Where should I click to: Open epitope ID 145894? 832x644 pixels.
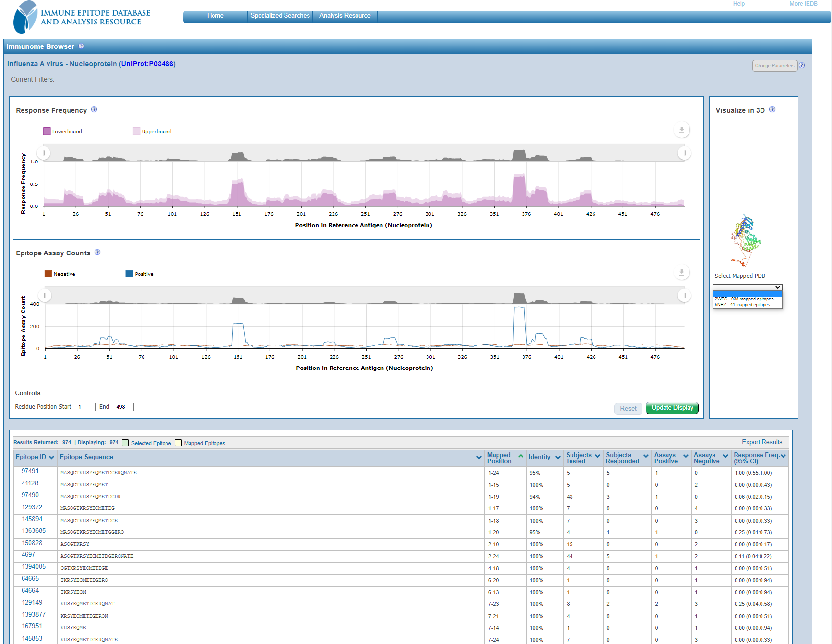[32, 519]
